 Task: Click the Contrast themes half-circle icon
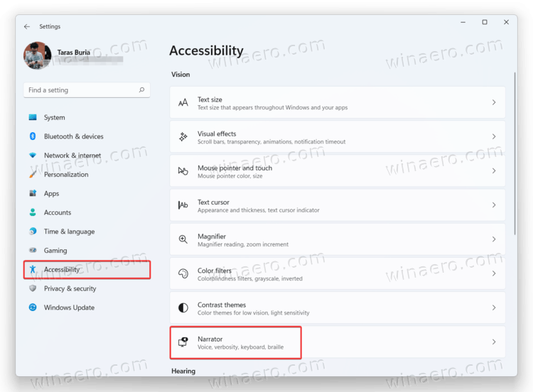(183, 307)
